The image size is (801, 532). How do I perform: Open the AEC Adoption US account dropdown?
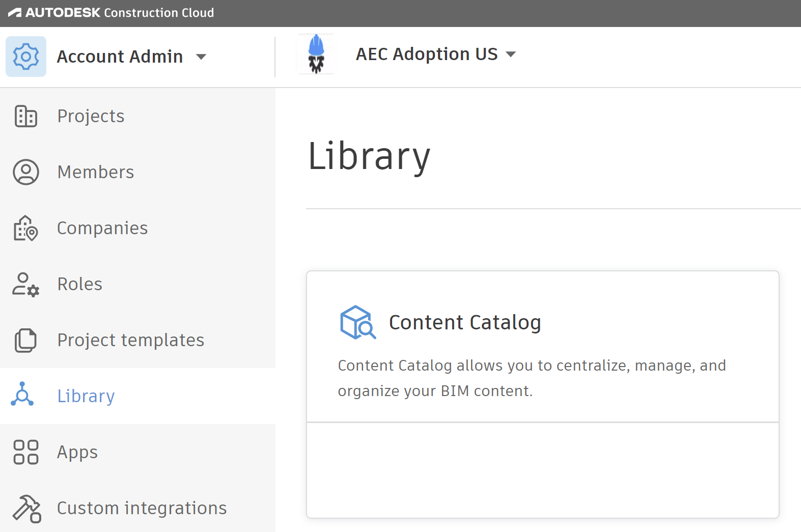[511, 54]
